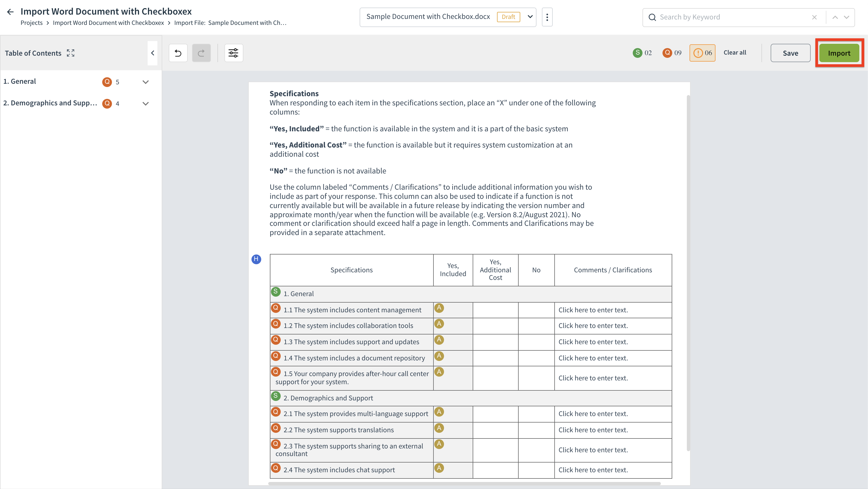Click the Yes, Included column header

453,270
